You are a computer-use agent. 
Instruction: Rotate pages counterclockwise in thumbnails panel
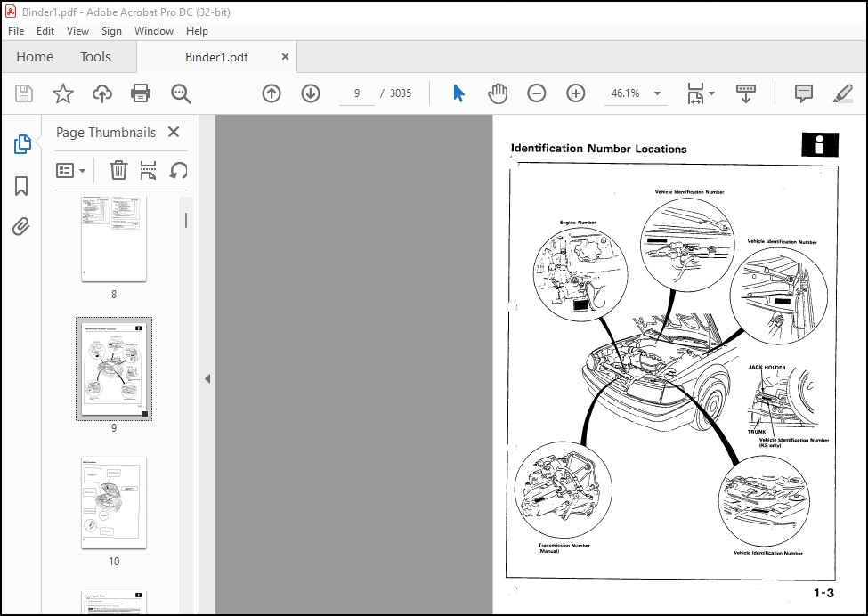tap(178, 170)
